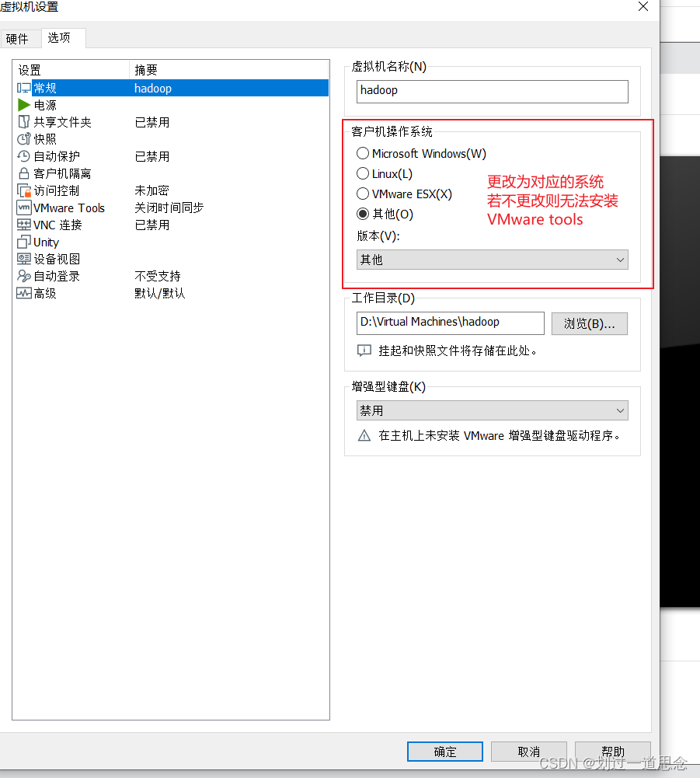
Task: Click the 帮助 button
Action: tap(613, 752)
